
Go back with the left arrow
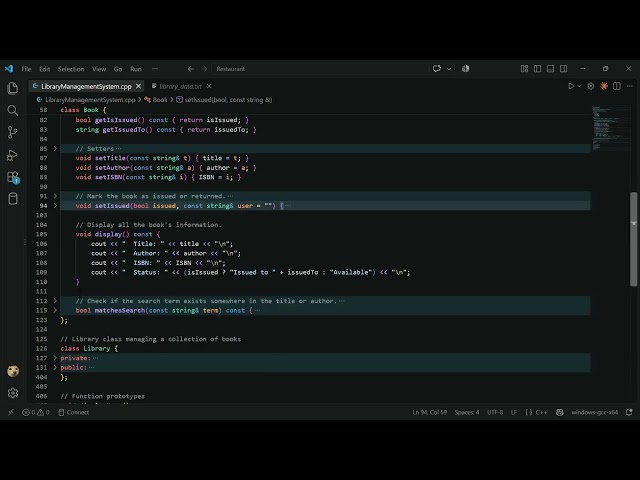[x=191, y=69]
